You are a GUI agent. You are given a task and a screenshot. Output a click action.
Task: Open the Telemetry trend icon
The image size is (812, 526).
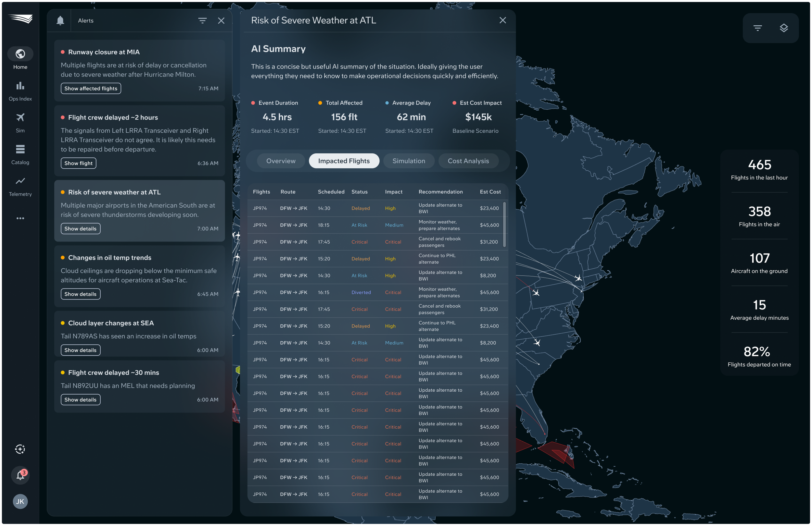coord(20,181)
